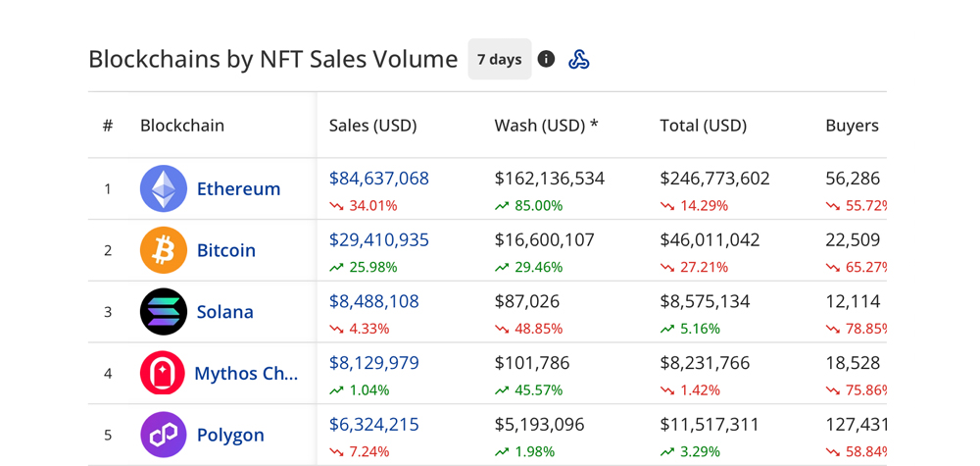Image resolution: width=980 pixels, height=466 pixels.
Task: Click Bitcoin wash change 29.46%
Action: (x=539, y=267)
